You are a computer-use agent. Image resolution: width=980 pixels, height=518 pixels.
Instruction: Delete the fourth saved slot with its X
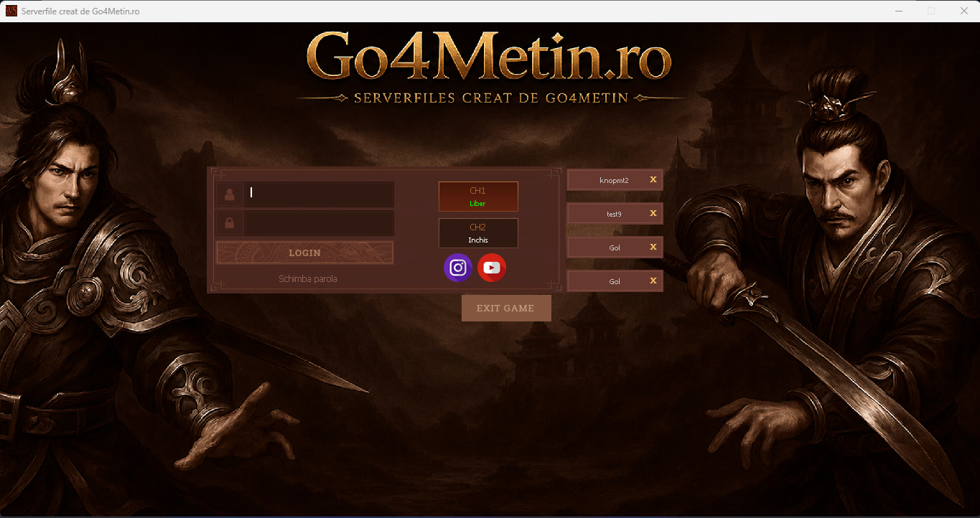click(653, 281)
